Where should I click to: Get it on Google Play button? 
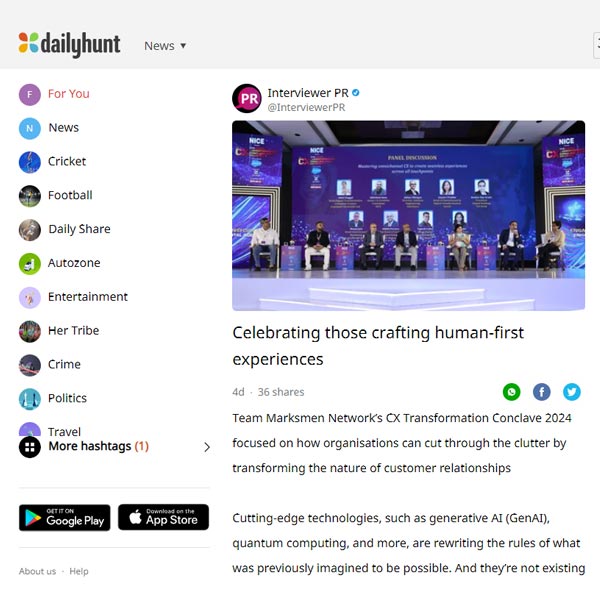(x=65, y=517)
